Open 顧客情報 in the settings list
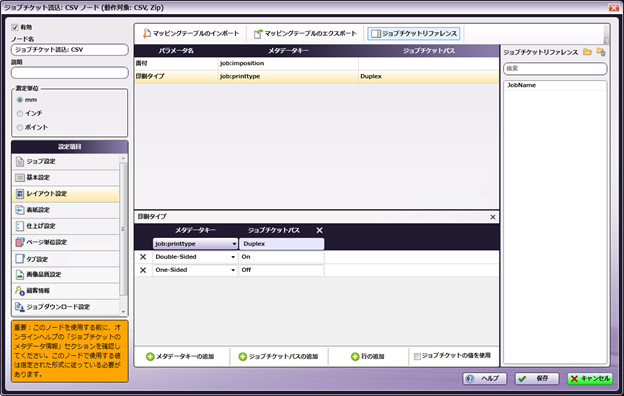 66,291
